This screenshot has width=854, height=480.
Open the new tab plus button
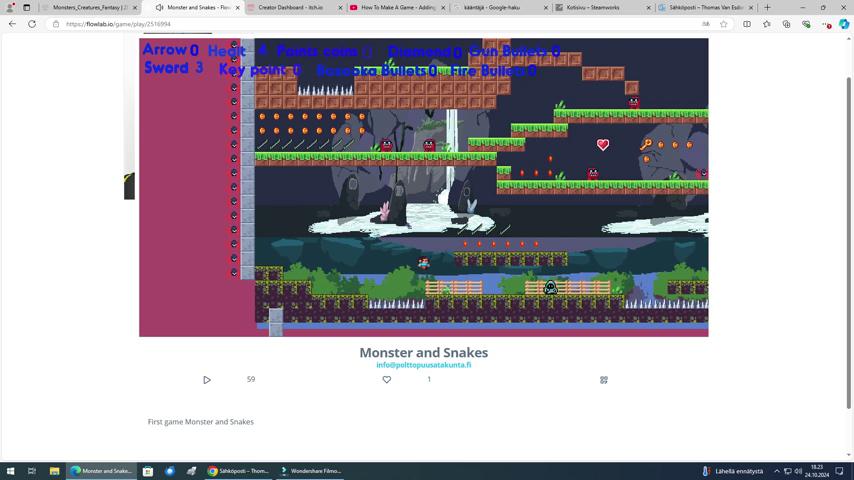point(767,7)
